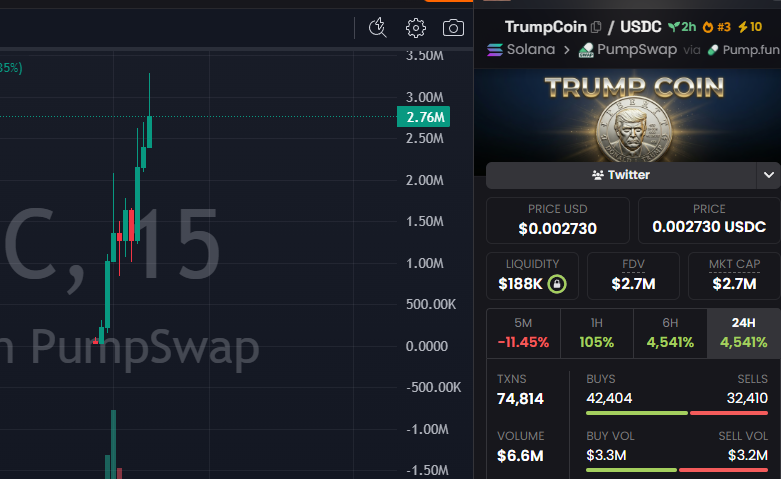The image size is (781, 479).
Task: Expand the socials dropdown chevron
Action: [x=769, y=175]
